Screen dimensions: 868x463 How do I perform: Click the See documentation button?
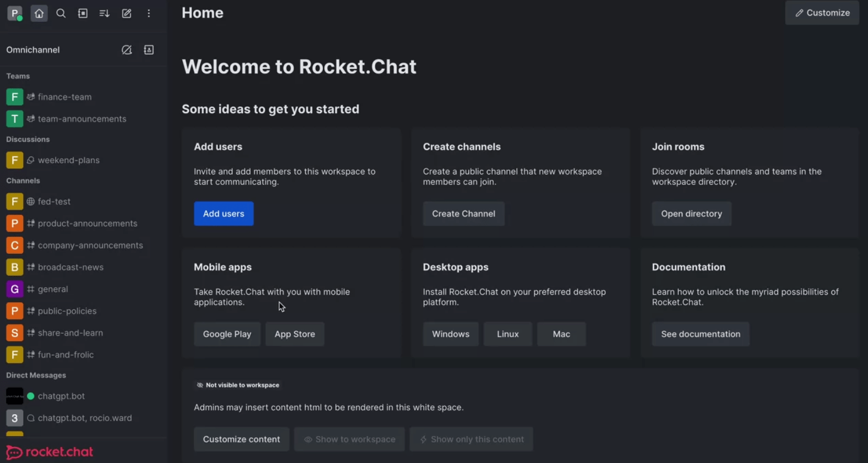pos(700,334)
